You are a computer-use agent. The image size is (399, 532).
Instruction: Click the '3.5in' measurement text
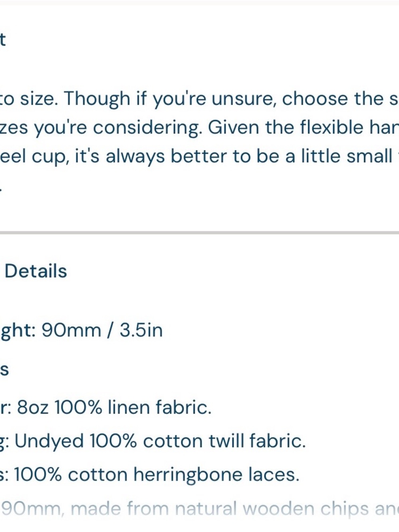[x=141, y=330]
